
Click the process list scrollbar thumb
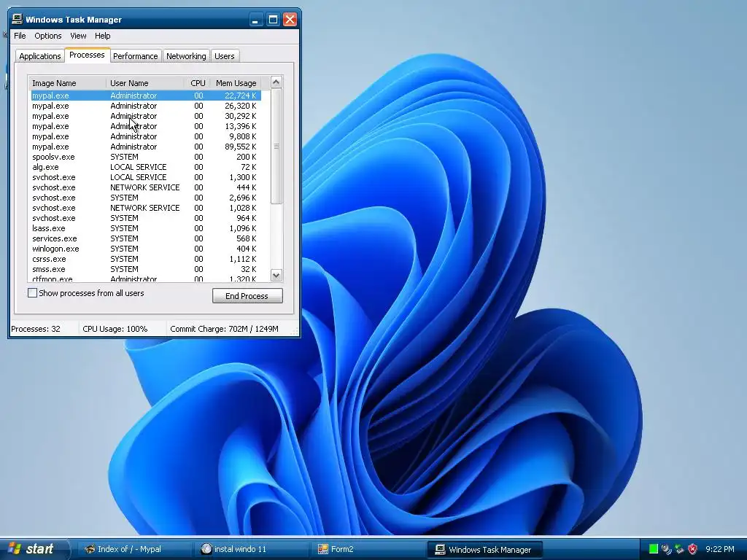pyautogui.click(x=276, y=146)
